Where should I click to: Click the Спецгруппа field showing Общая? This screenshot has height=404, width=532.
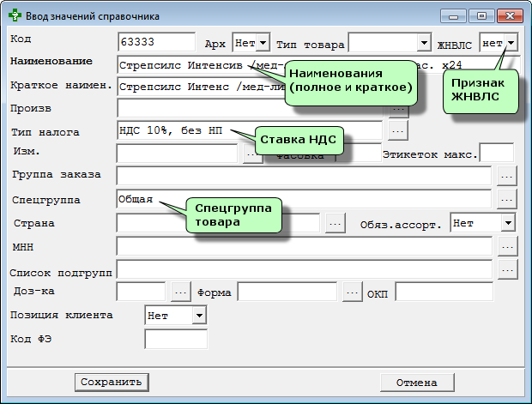304,199
